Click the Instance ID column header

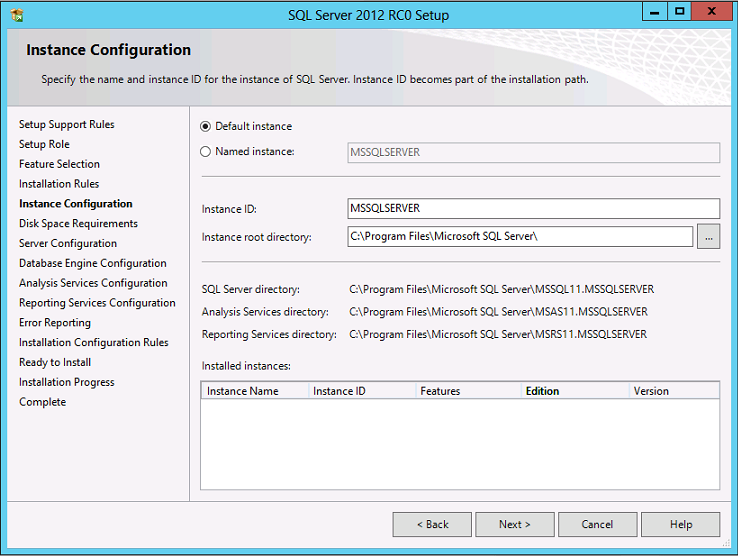[x=362, y=391]
